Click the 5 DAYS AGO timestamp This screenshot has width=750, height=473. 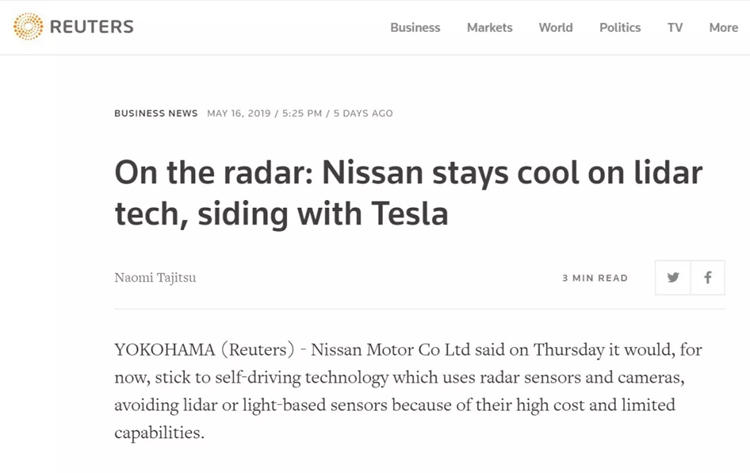[363, 113]
